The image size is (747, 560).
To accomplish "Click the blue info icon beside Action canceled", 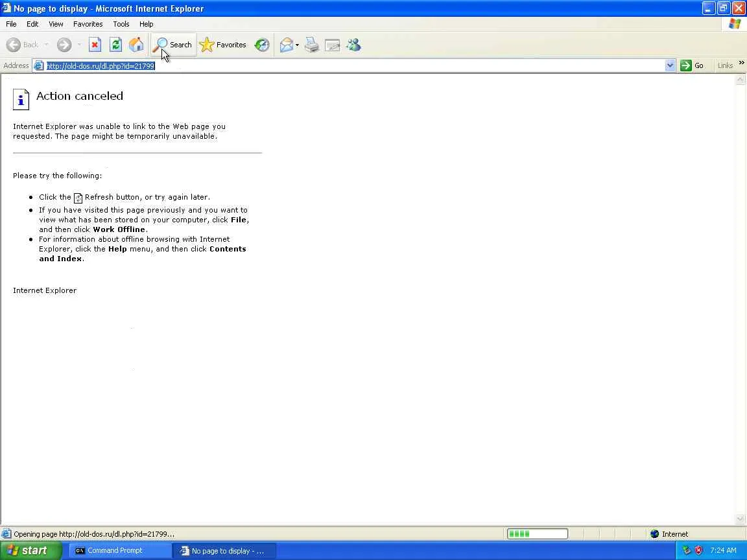I will [21, 100].
